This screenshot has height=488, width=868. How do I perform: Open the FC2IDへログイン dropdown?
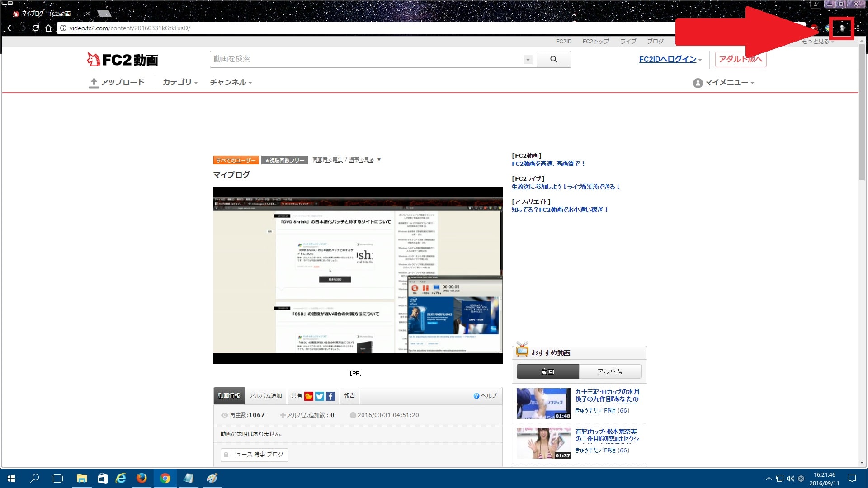click(x=670, y=59)
